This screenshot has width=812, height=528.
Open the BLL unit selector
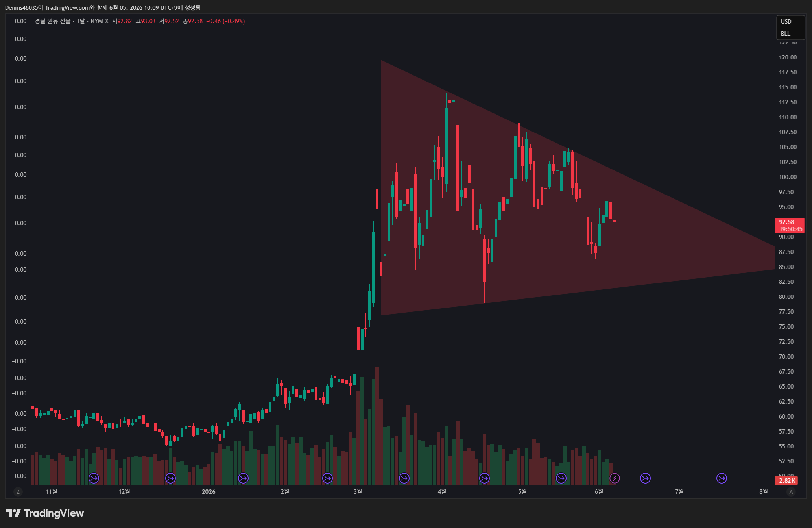tap(786, 34)
